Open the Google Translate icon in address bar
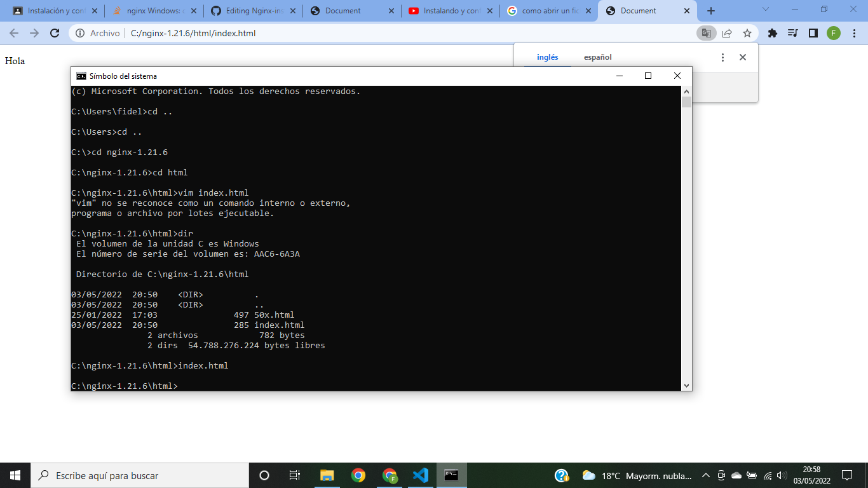 tap(706, 33)
